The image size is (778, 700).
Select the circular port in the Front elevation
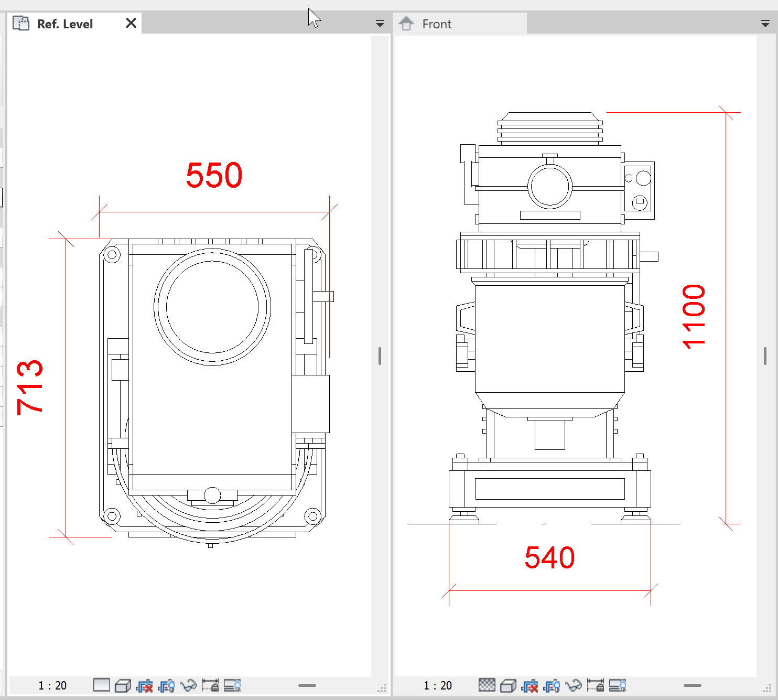point(549,186)
